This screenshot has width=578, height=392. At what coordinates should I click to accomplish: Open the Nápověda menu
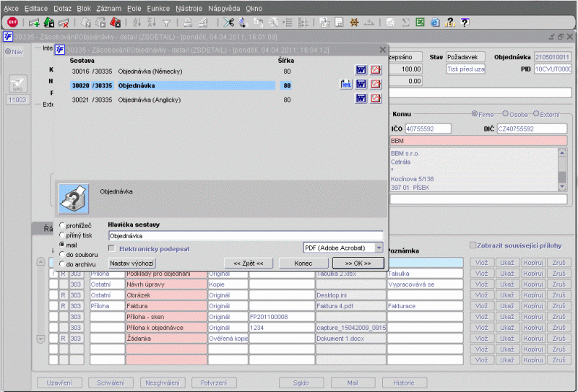[224, 8]
